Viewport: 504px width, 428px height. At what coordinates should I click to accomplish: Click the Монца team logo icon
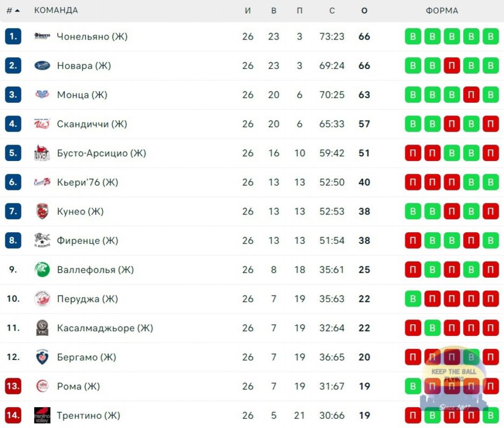point(42,95)
